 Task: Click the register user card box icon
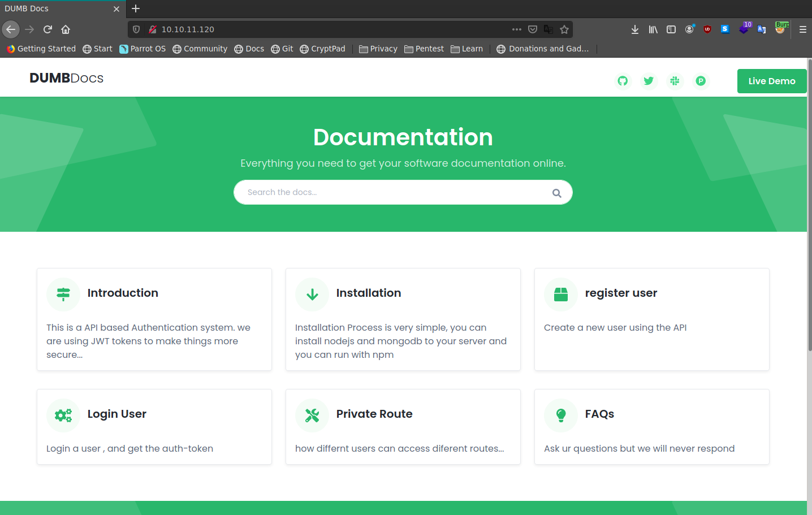[561, 294]
